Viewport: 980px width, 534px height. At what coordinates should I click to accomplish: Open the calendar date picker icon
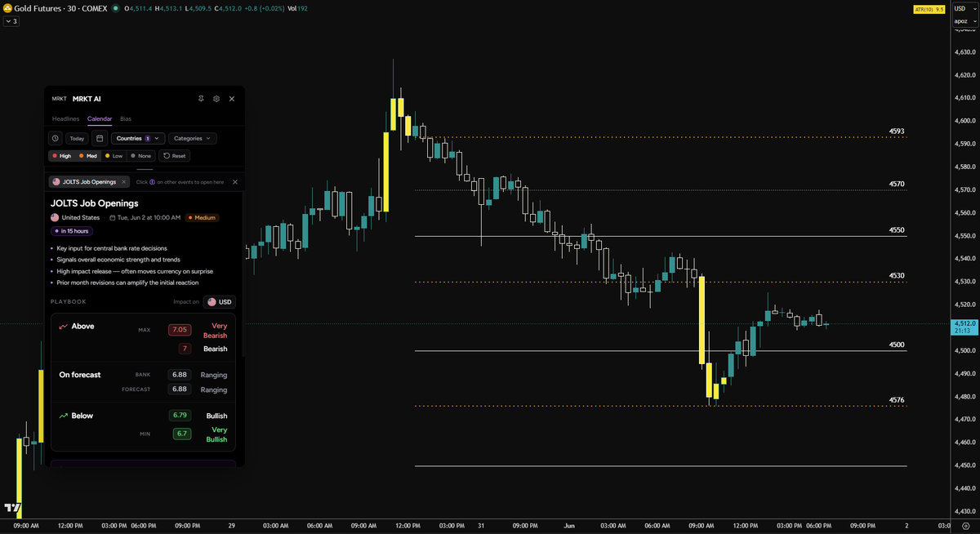(x=99, y=139)
